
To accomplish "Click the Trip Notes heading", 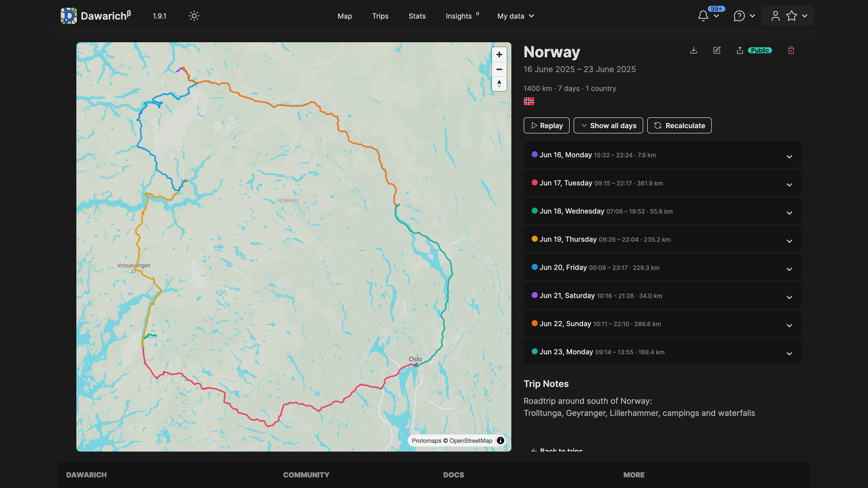I will [x=546, y=383].
